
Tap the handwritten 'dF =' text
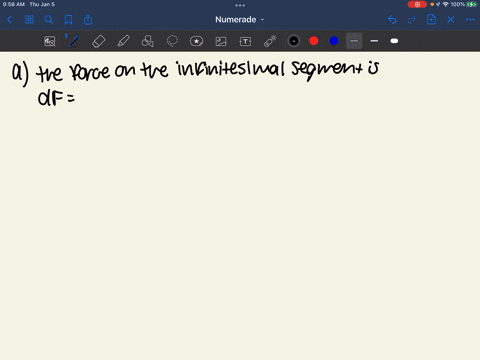56,98
